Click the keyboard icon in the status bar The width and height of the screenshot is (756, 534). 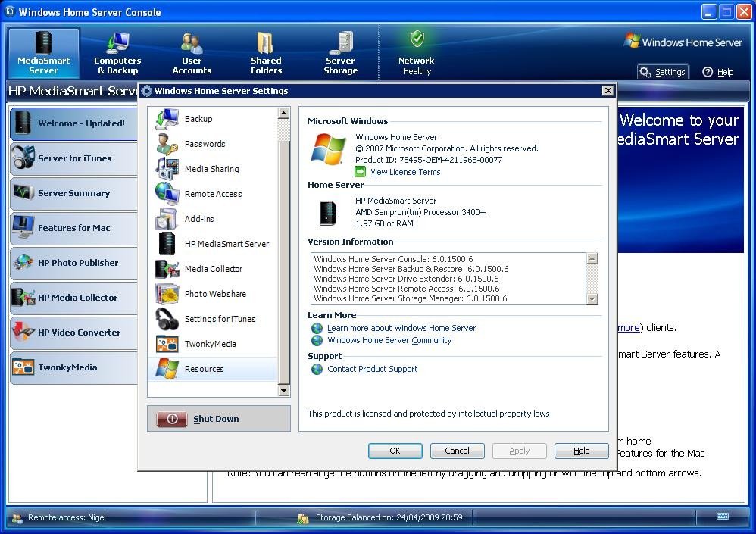click(x=722, y=516)
